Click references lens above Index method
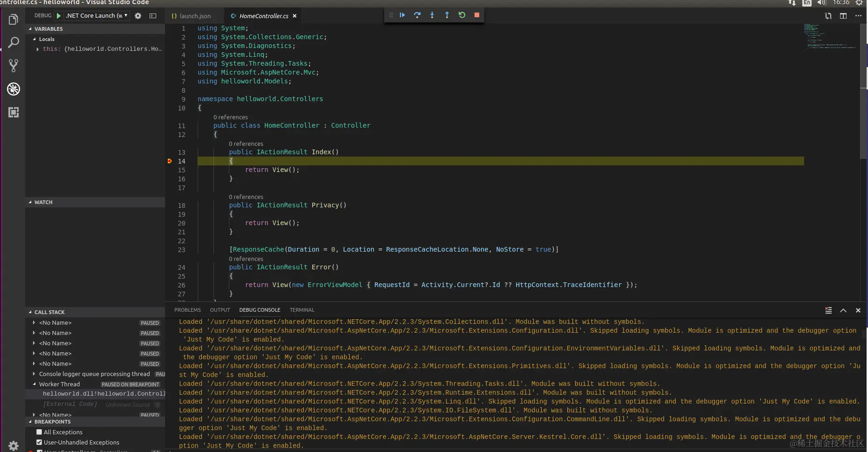The image size is (868, 452). coord(246,144)
